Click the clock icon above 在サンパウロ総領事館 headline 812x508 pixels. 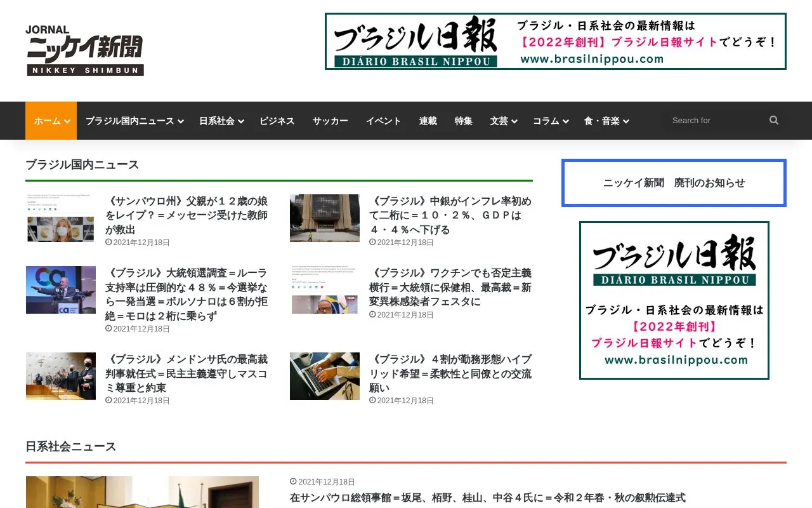(293, 482)
